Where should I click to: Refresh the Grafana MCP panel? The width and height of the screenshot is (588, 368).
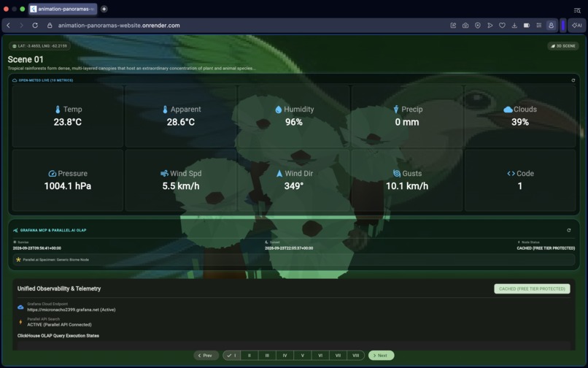pos(569,230)
